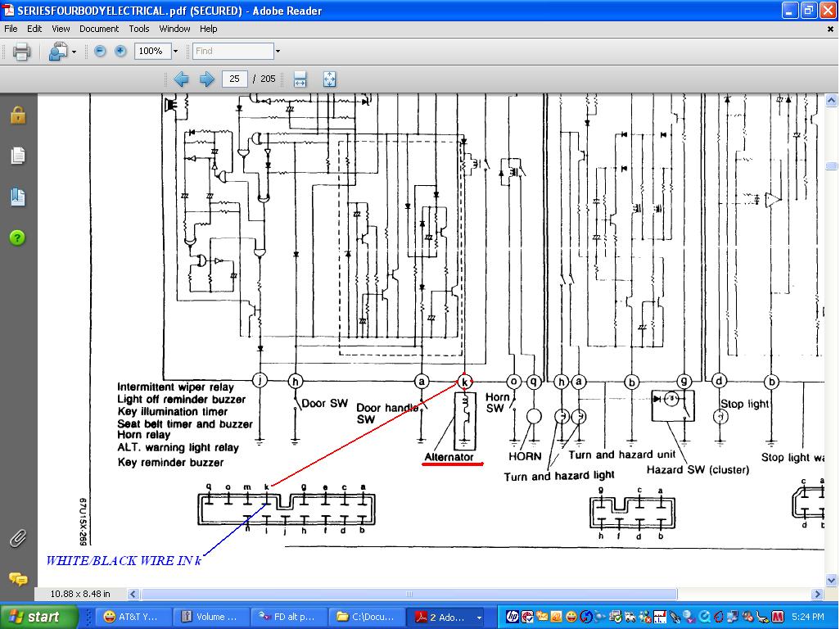Show the Comments panel

[18, 579]
